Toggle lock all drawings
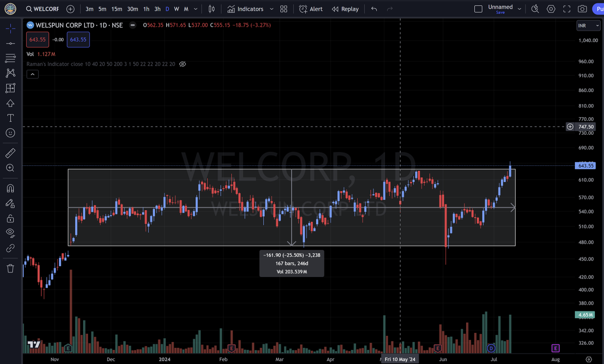This screenshot has width=604, height=364. (x=10, y=219)
